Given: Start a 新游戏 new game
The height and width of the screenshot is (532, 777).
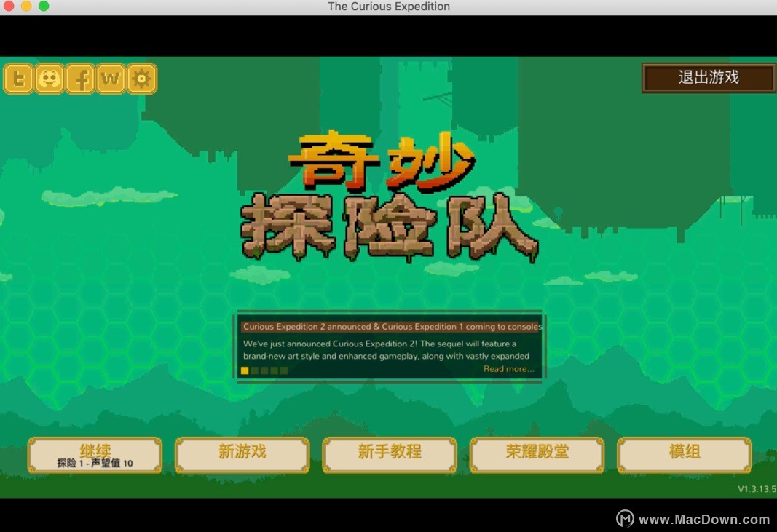Looking at the screenshot, I should 242,455.
